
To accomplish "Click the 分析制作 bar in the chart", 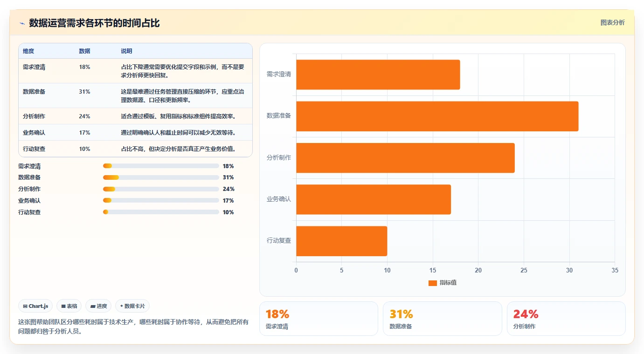I will tap(405, 158).
